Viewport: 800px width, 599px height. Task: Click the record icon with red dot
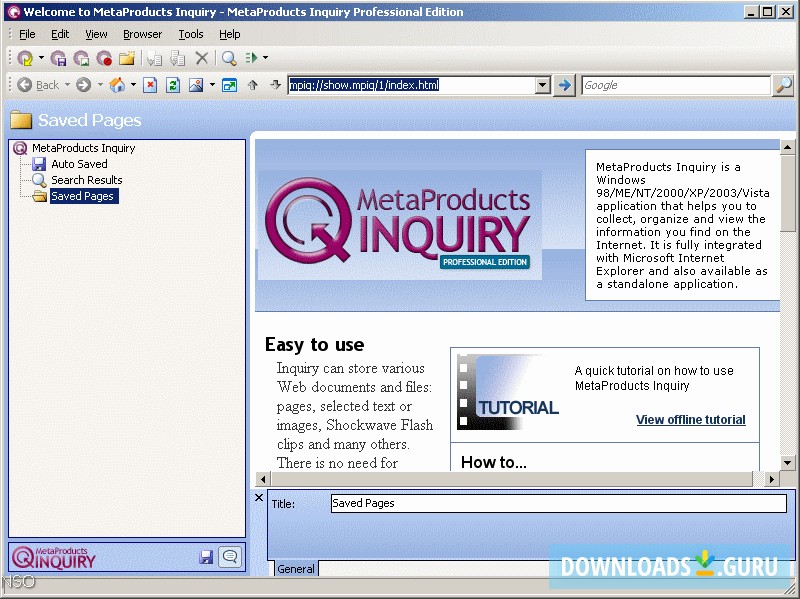pos(104,58)
